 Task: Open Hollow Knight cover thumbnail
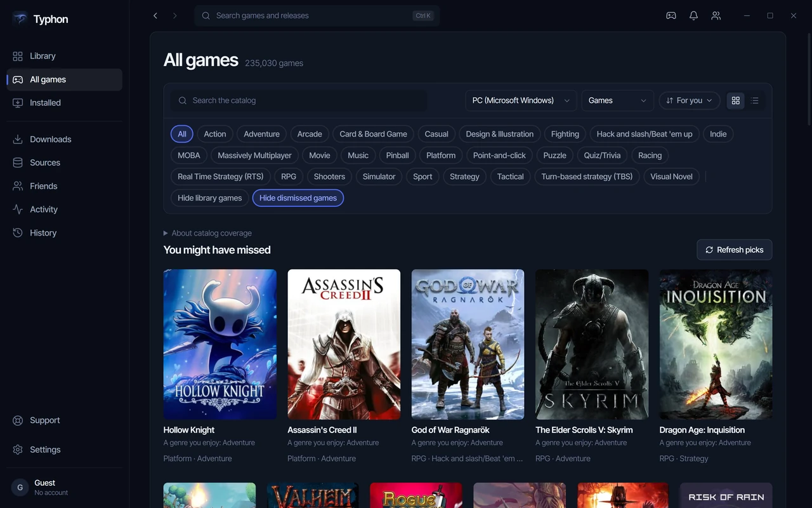(x=220, y=344)
